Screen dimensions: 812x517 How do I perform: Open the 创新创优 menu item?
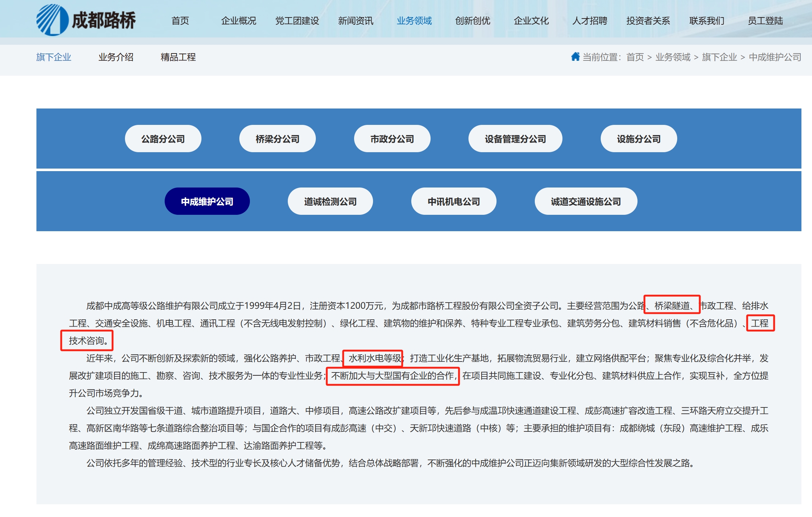[x=472, y=21]
